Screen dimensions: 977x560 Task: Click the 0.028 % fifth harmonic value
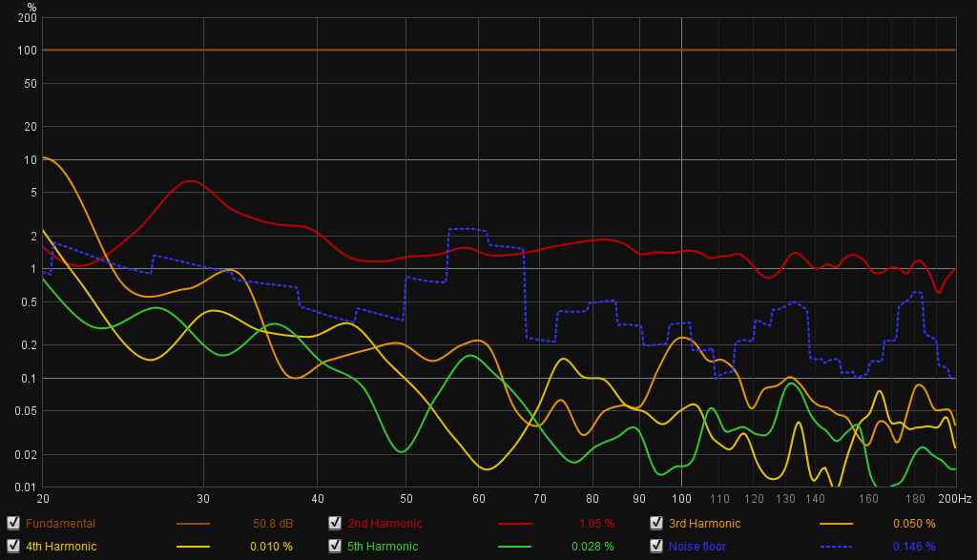[592, 547]
